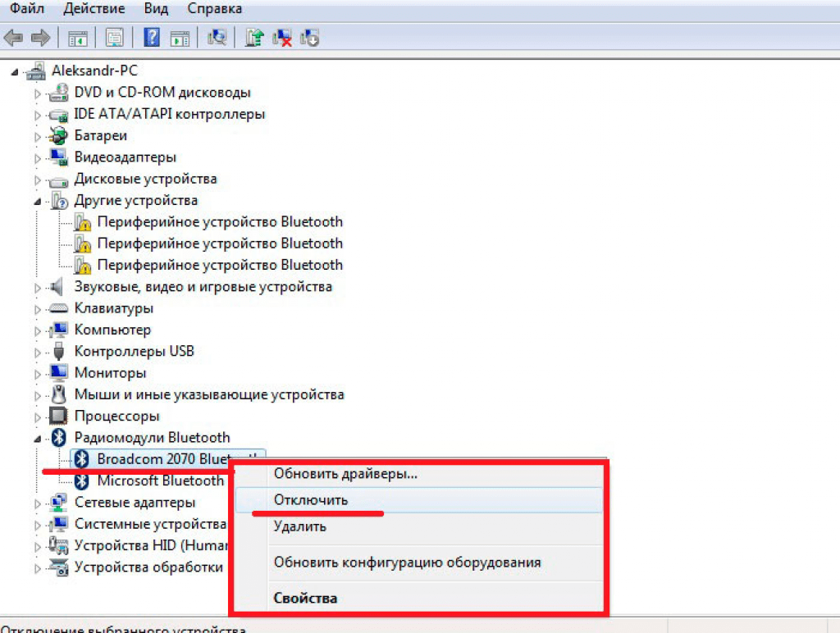Viewport: 840px width, 633px height.
Task: Select Мониторы tree row
Action: click(x=111, y=373)
